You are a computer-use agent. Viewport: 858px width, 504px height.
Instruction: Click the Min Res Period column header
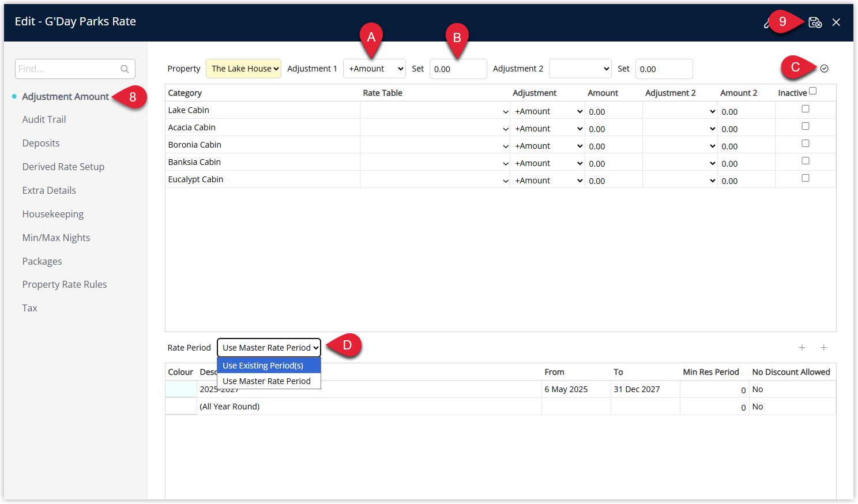pyautogui.click(x=711, y=373)
